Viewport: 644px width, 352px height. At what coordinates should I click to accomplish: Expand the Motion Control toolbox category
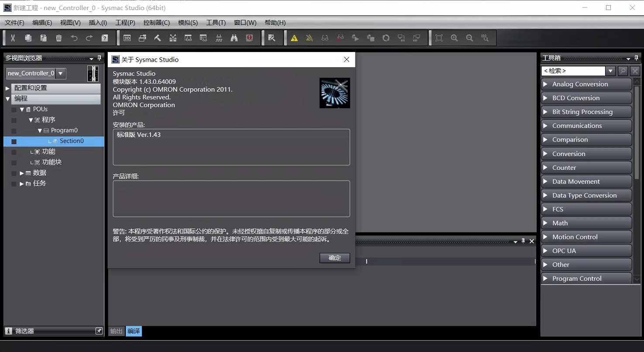[x=586, y=237]
